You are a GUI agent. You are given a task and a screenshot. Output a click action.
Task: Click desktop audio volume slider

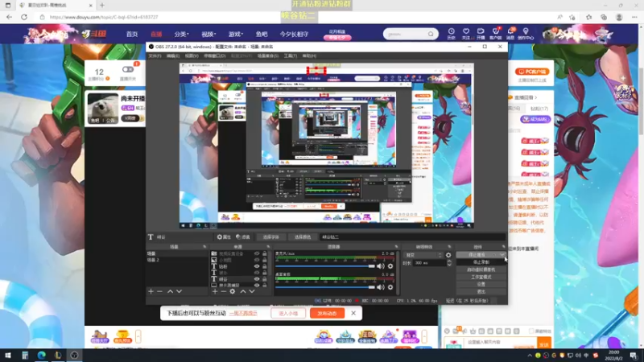[x=325, y=287]
